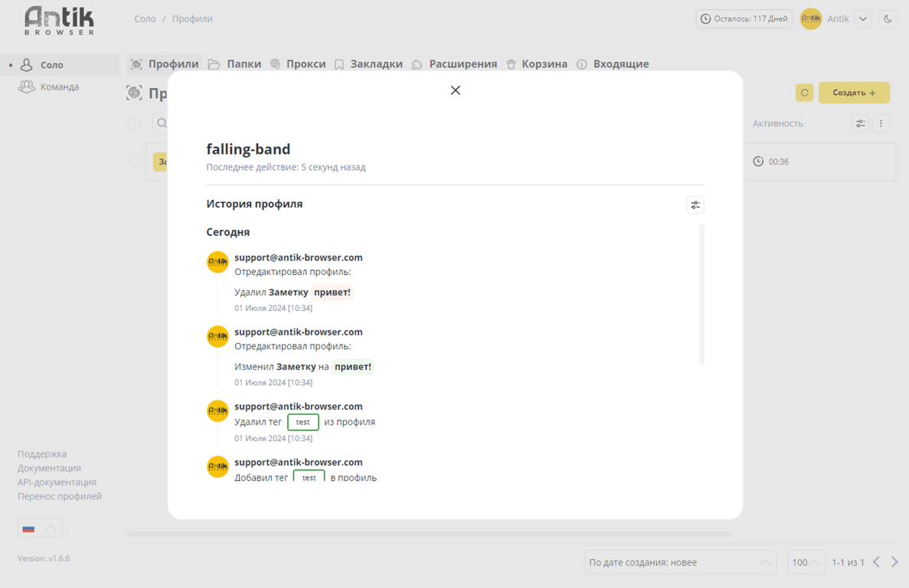Image resolution: width=909 pixels, height=588 pixels.
Task: Open the language selector dropdown
Action: (40, 528)
